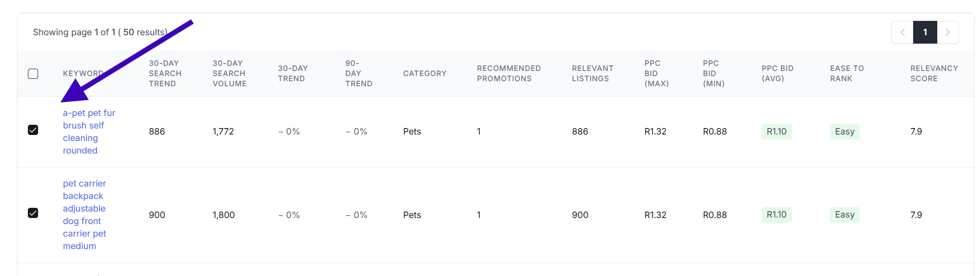Click next page arrow in pagination
This screenshot has height=276, width=980.
947,32
